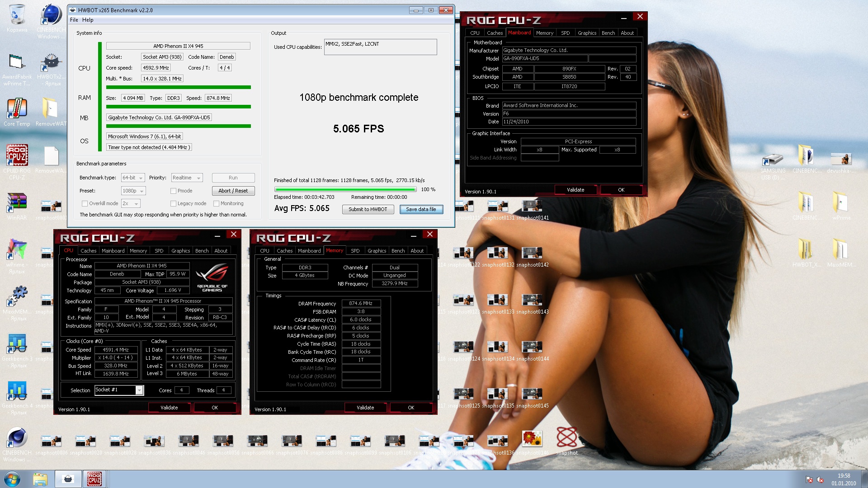The image size is (868, 488).
Task: Launch the CPUID ROG CPU-Z desktop shortcut
Action: pyautogui.click(x=17, y=162)
